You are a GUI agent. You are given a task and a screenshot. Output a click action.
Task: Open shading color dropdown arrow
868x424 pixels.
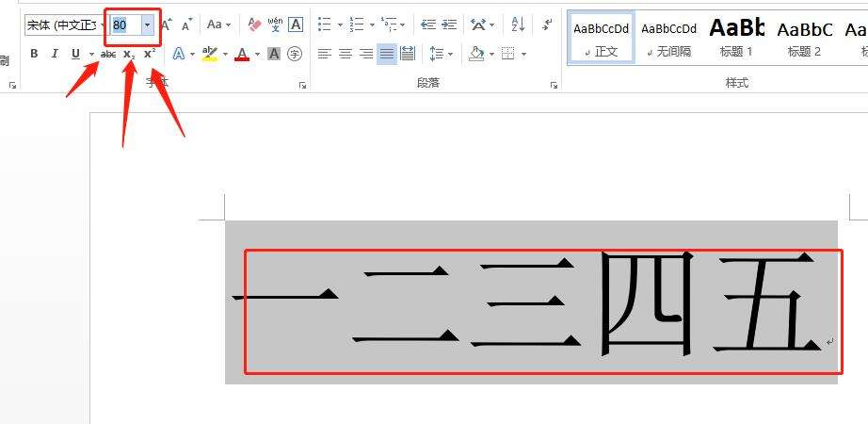(x=492, y=55)
